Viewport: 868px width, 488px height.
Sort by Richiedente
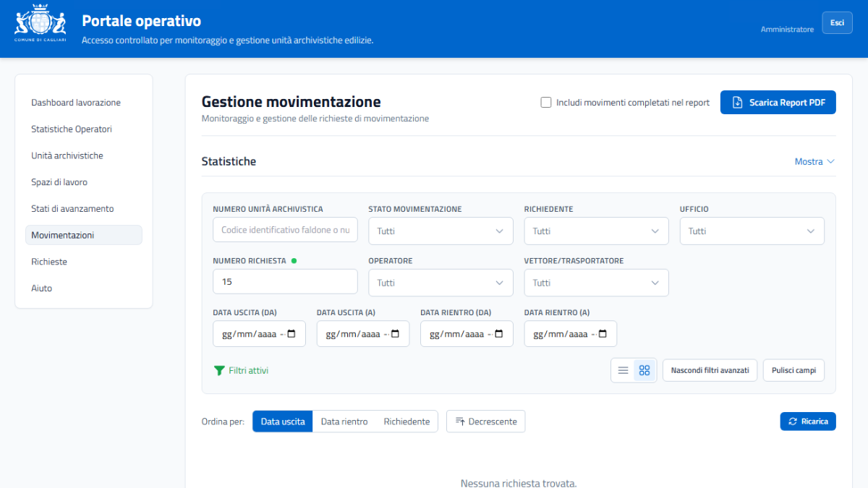(x=407, y=421)
